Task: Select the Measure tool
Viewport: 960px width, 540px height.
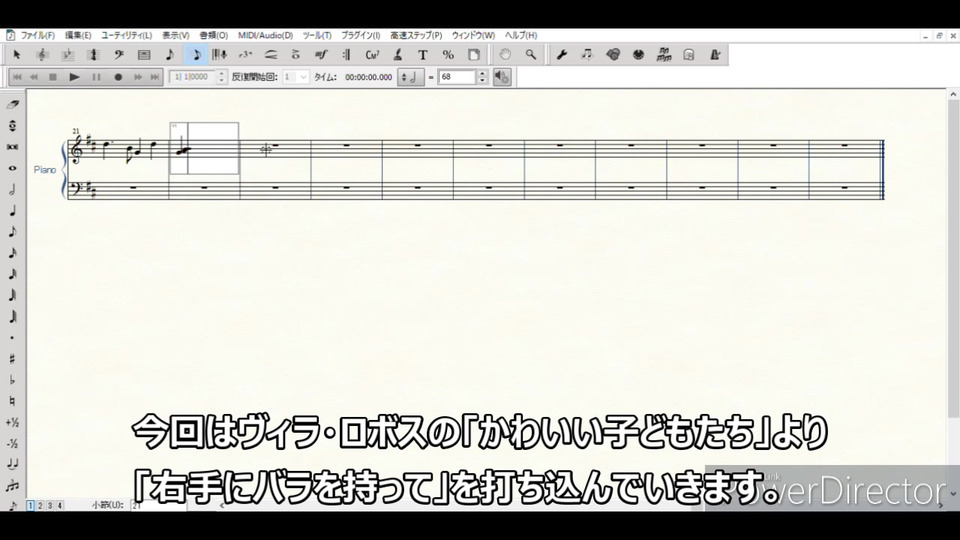Action: pos(144,55)
